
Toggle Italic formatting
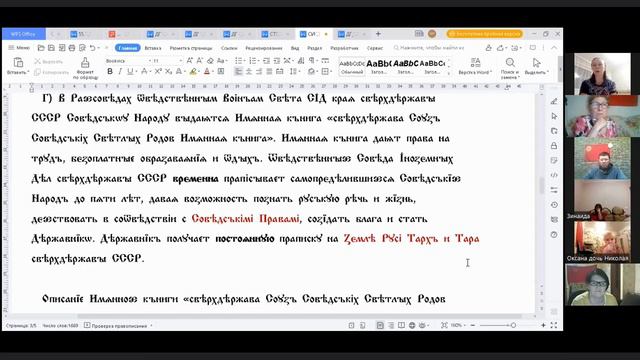click(x=120, y=71)
